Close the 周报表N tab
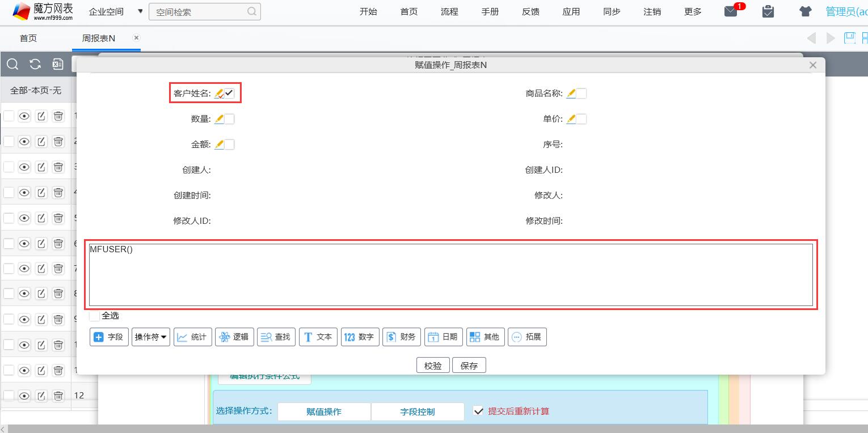868x433 pixels. click(136, 37)
